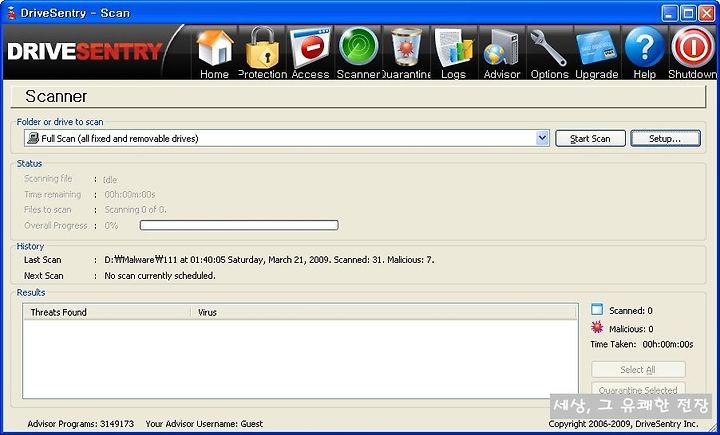The width and height of the screenshot is (720, 435).
Task: Open the Access control section
Action: 310,53
